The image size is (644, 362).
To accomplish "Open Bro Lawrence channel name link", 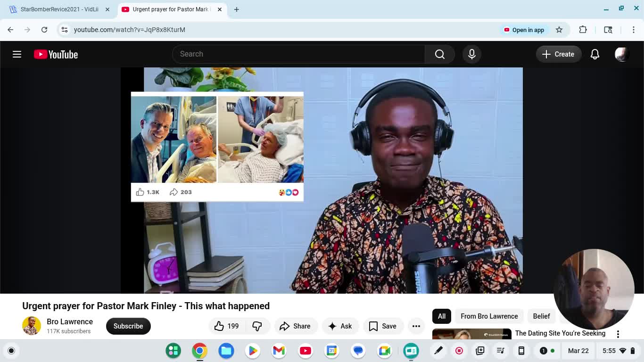I will [70, 321].
